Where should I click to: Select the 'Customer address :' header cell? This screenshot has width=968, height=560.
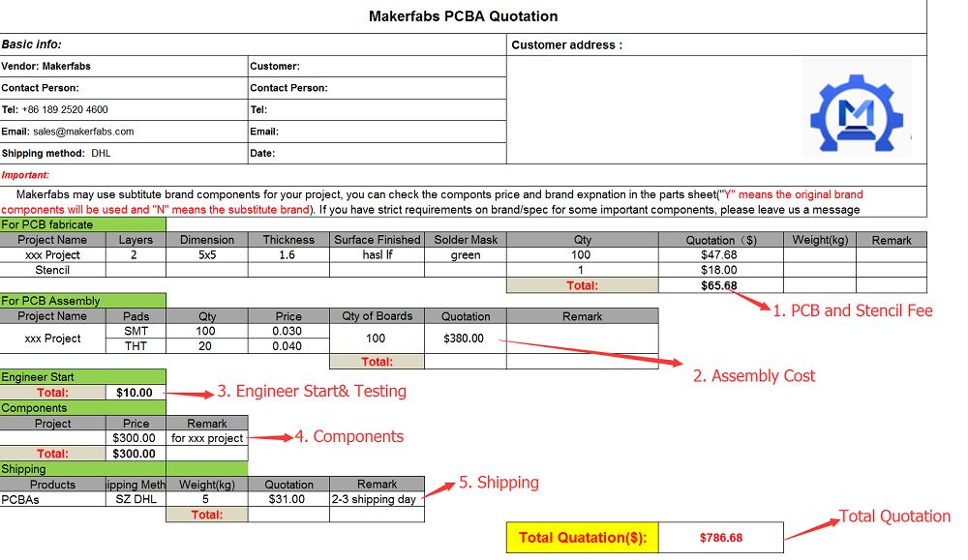716,45
